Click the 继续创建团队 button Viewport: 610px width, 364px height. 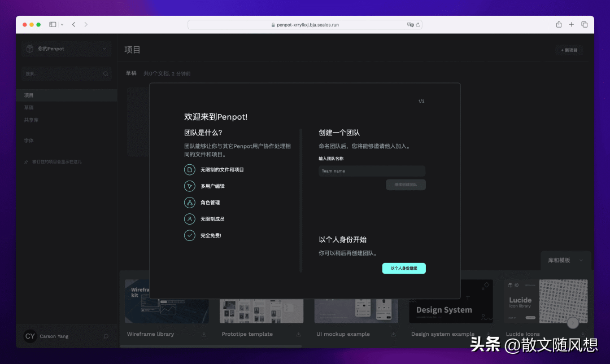pos(406,185)
